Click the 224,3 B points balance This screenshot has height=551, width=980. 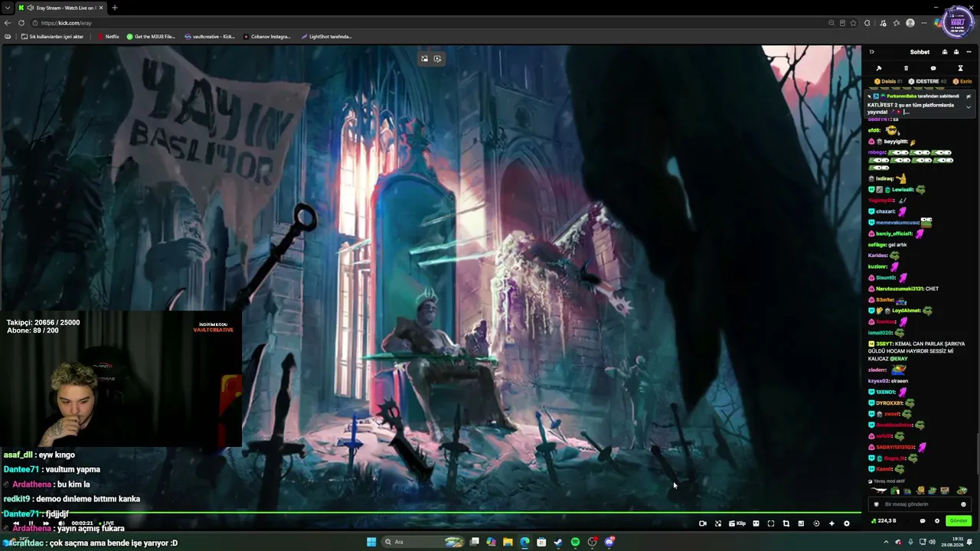click(884, 521)
